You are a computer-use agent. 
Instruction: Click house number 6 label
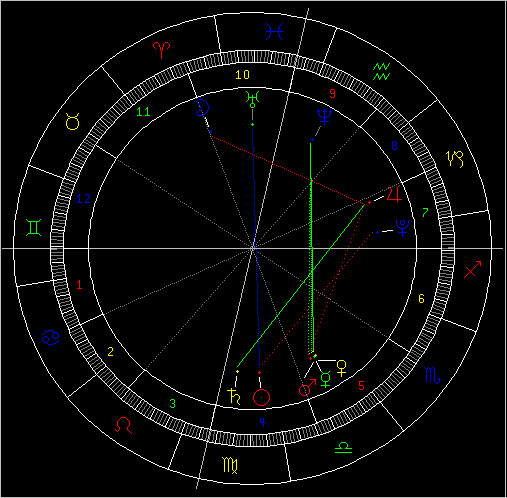click(421, 299)
